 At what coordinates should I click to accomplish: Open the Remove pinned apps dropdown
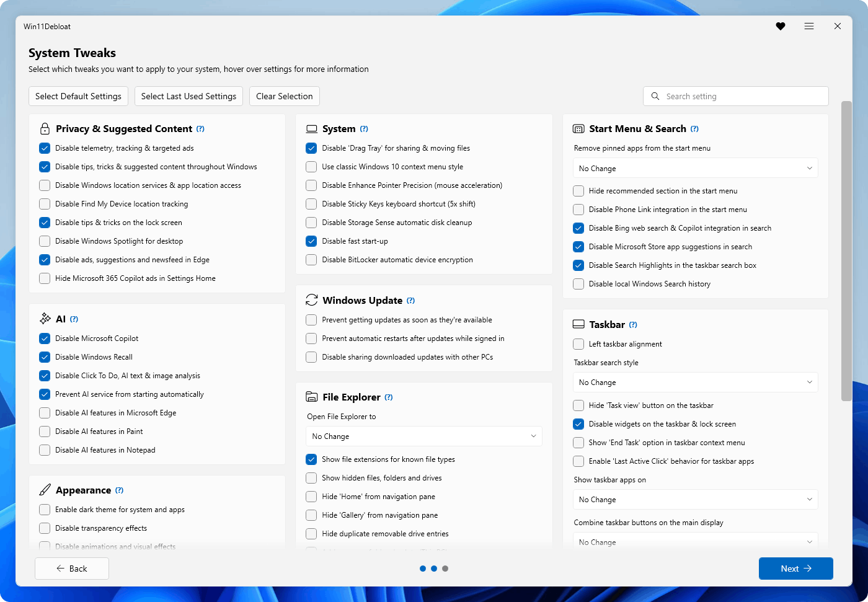(x=695, y=167)
